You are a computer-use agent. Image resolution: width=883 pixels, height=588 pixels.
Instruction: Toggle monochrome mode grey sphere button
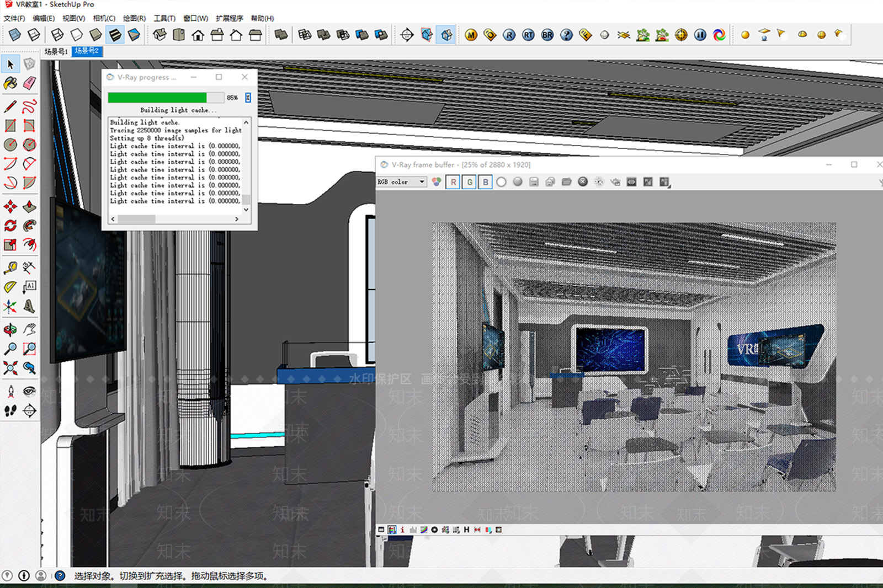518,182
